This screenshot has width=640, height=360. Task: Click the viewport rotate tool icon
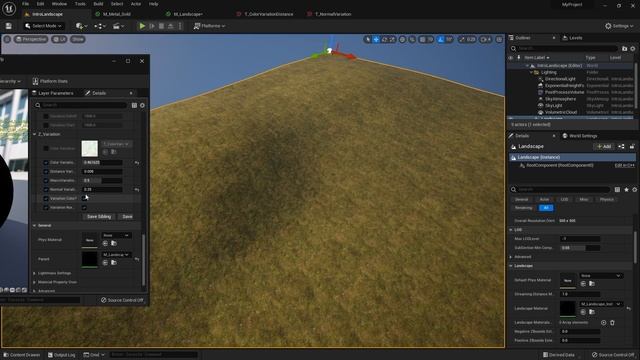tap(384, 40)
